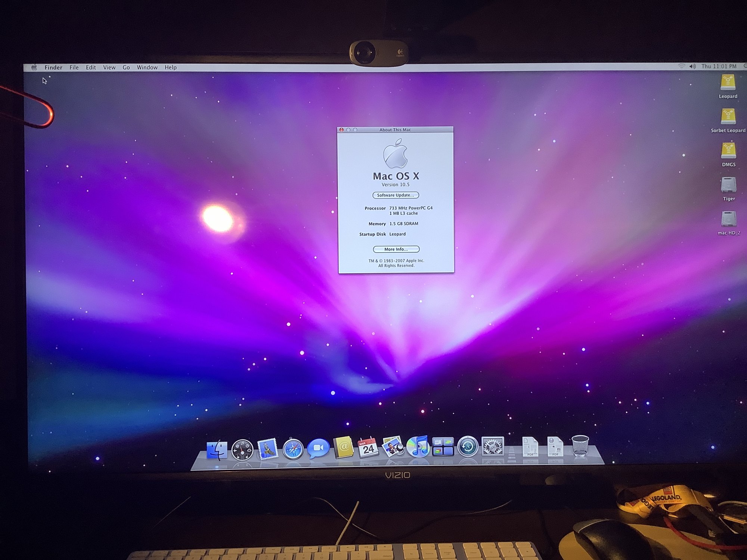747x560 pixels.
Task: Launch Dashboard from the Dock
Action: (242, 449)
